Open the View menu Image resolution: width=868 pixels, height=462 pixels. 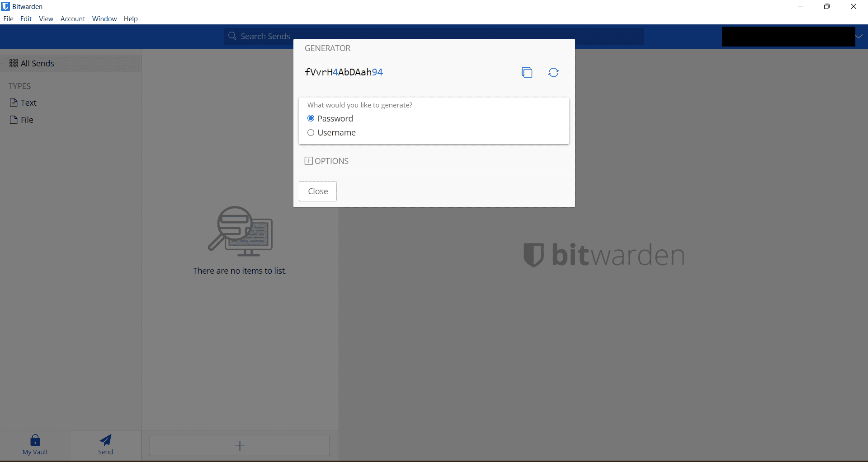click(46, 19)
